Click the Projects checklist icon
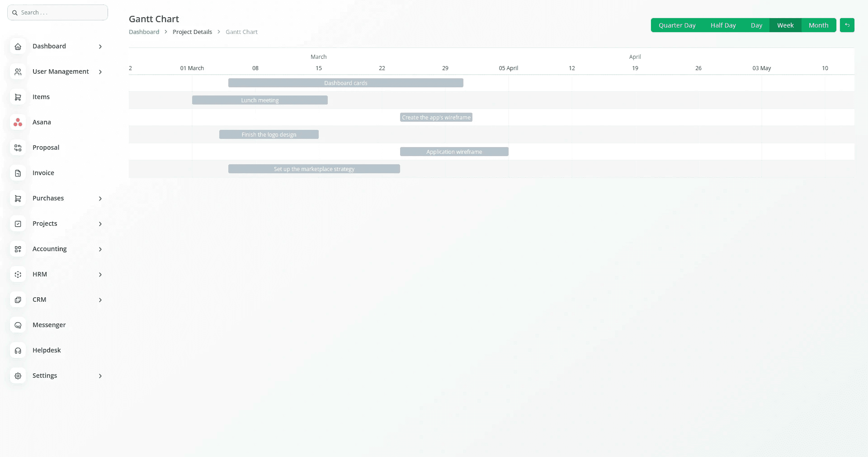Screen dimensions: 868x457 click(x=18, y=224)
